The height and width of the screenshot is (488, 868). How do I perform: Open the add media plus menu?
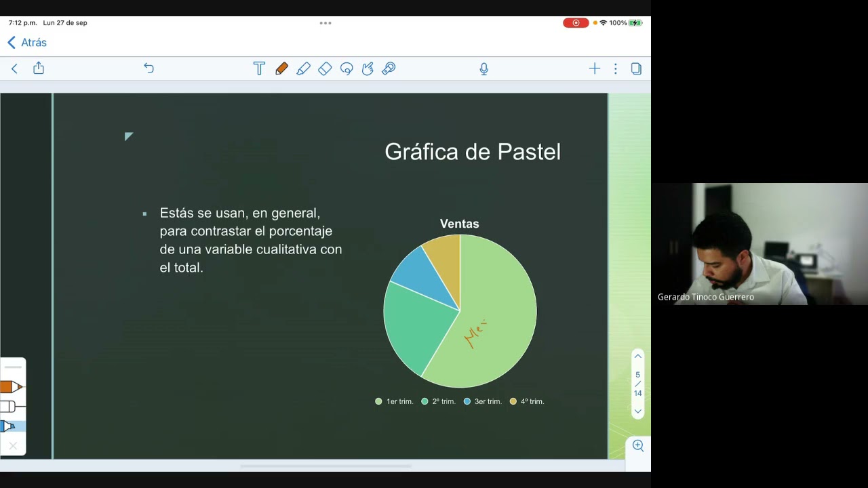pyautogui.click(x=595, y=68)
